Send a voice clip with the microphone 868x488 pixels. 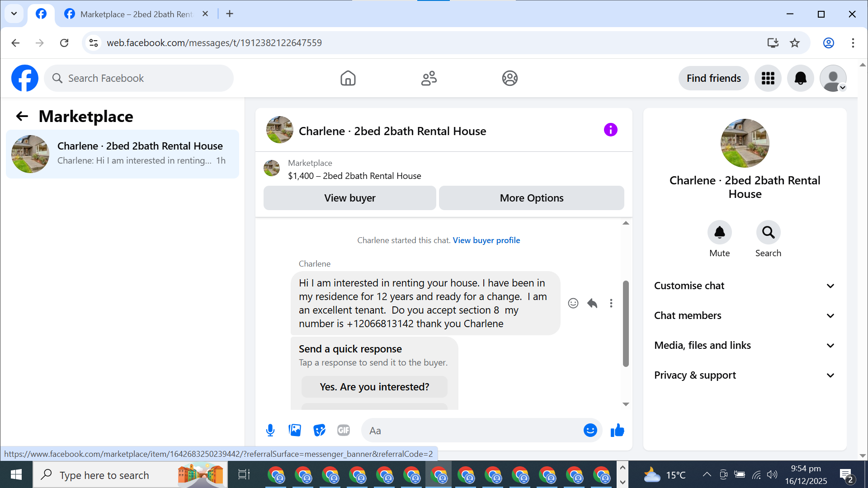pos(270,431)
